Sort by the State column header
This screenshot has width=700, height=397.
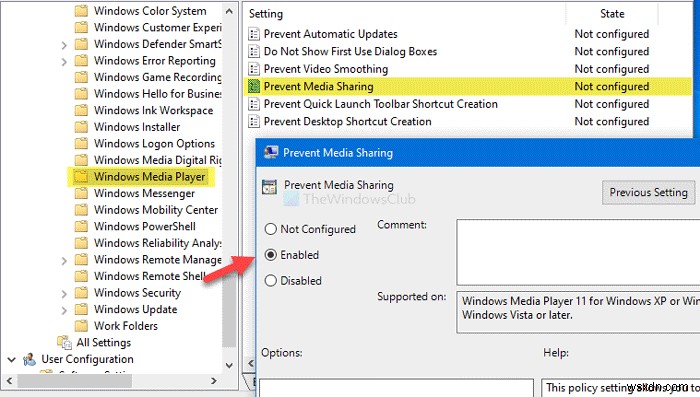click(612, 14)
